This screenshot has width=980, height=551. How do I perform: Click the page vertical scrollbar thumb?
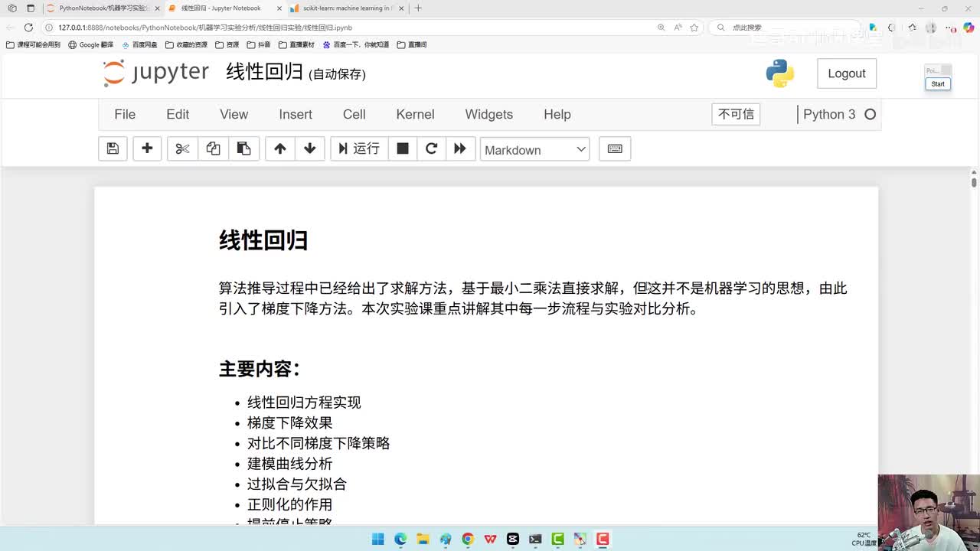click(974, 181)
